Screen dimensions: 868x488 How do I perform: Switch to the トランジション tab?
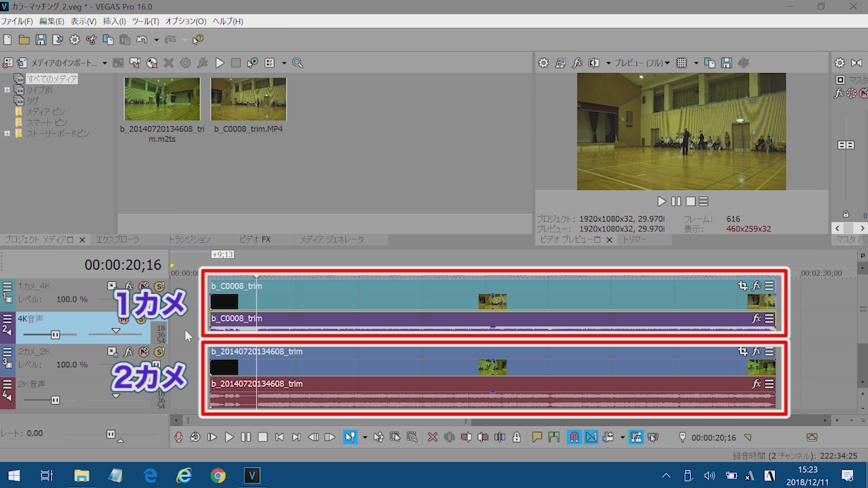(x=189, y=240)
